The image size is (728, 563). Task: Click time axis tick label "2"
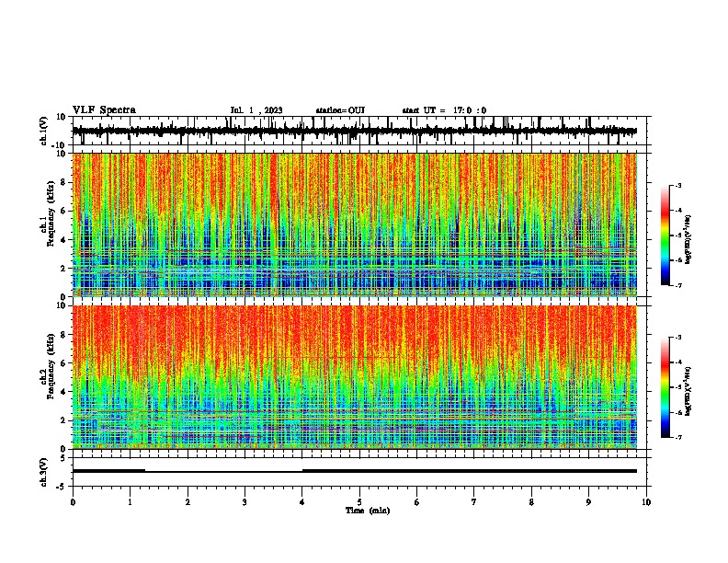pyautogui.click(x=188, y=502)
